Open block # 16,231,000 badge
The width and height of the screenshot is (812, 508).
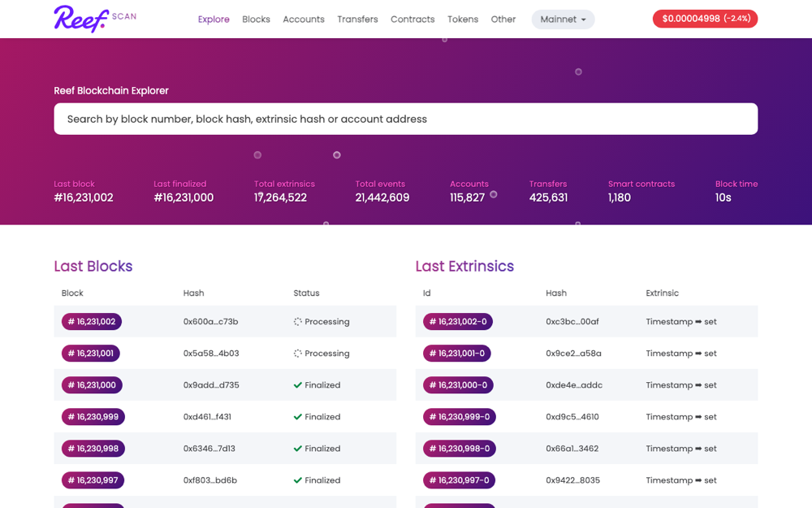(92, 384)
